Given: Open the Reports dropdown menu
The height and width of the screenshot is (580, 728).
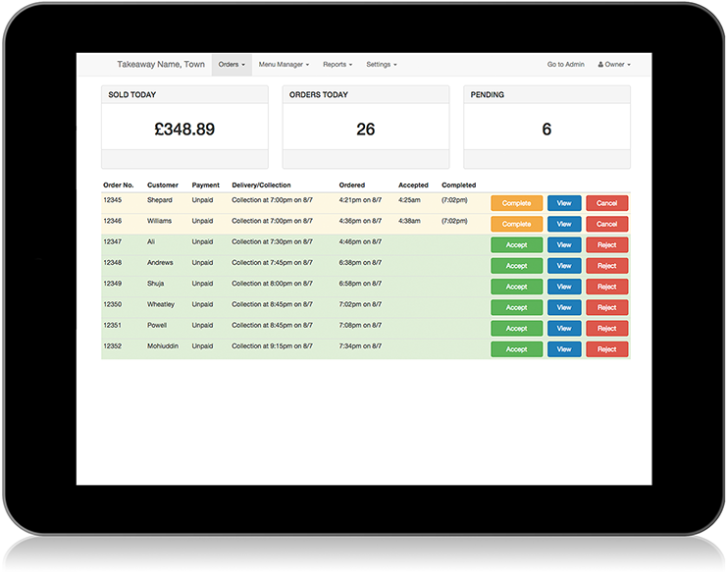Looking at the screenshot, I should [338, 65].
